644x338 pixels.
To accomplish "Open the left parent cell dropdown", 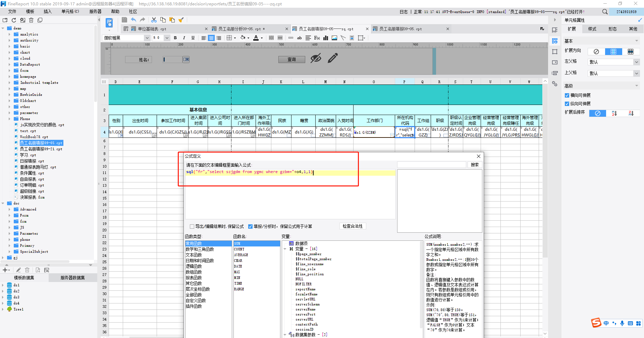I will 636,62.
